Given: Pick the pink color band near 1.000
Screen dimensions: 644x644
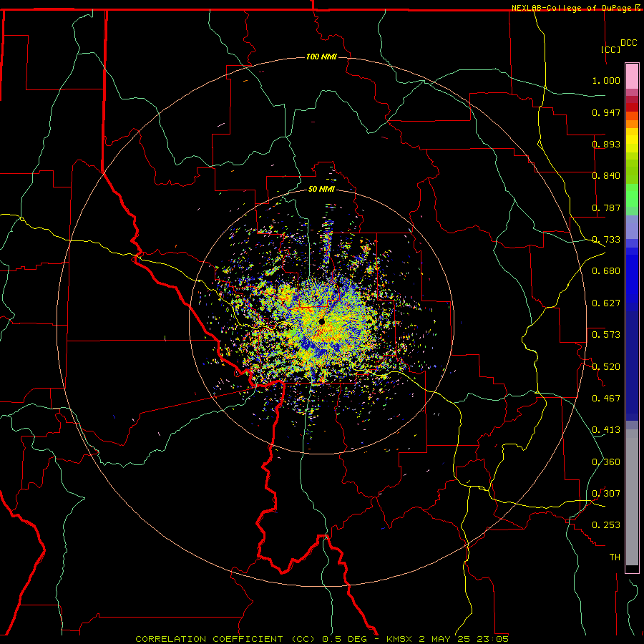Looking at the screenshot, I should pyautogui.click(x=632, y=77).
